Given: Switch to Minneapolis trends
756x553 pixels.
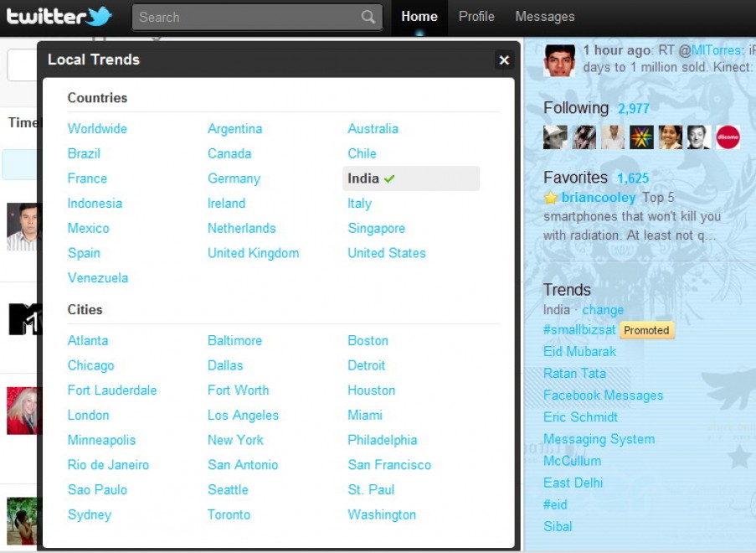Looking at the screenshot, I should click(x=102, y=440).
